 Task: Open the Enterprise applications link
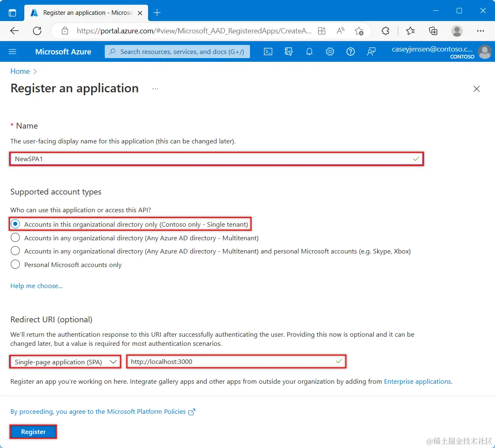click(x=417, y=381)
